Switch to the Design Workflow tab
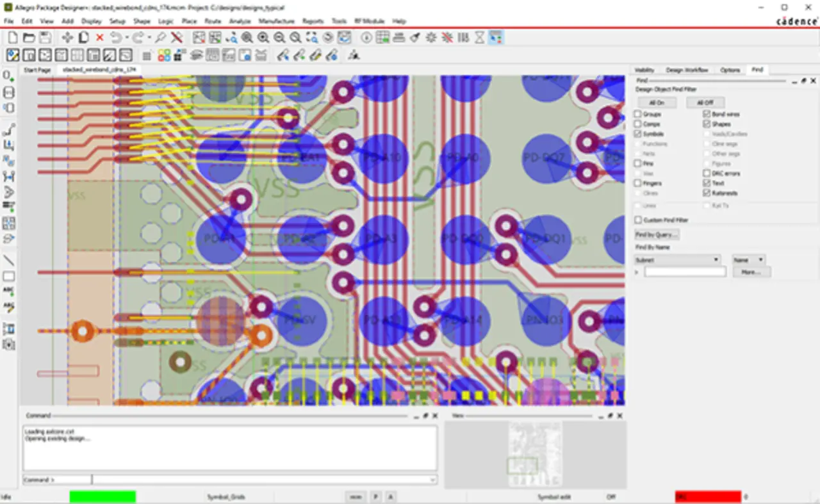This screenshot has height=504, width=820. tap(687, 70)
